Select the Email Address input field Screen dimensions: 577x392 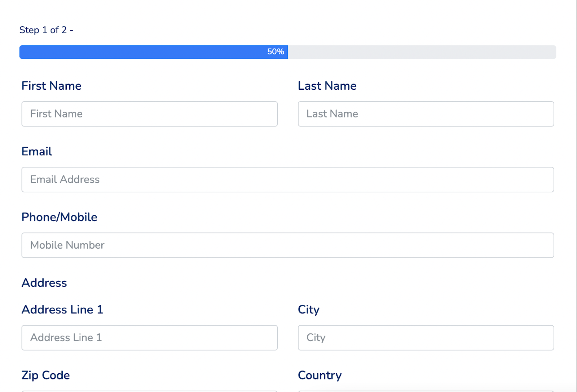[x=288, y=179]
